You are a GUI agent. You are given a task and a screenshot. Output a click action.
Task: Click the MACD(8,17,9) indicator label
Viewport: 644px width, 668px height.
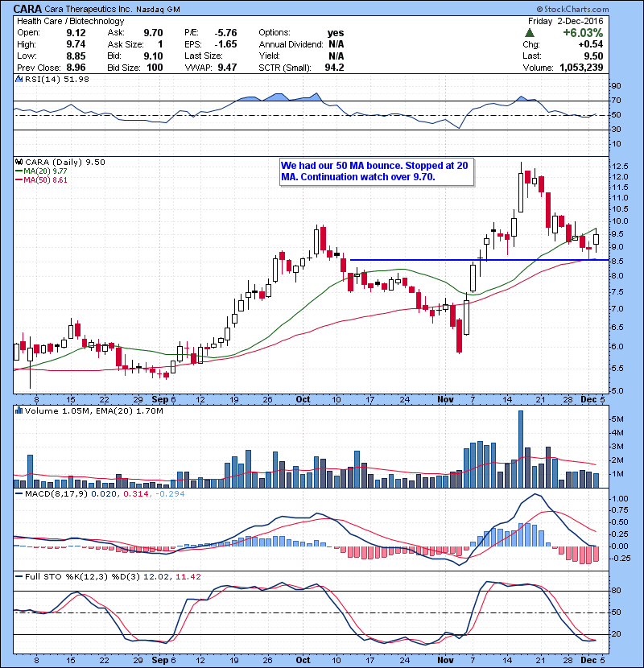point(57,494)
